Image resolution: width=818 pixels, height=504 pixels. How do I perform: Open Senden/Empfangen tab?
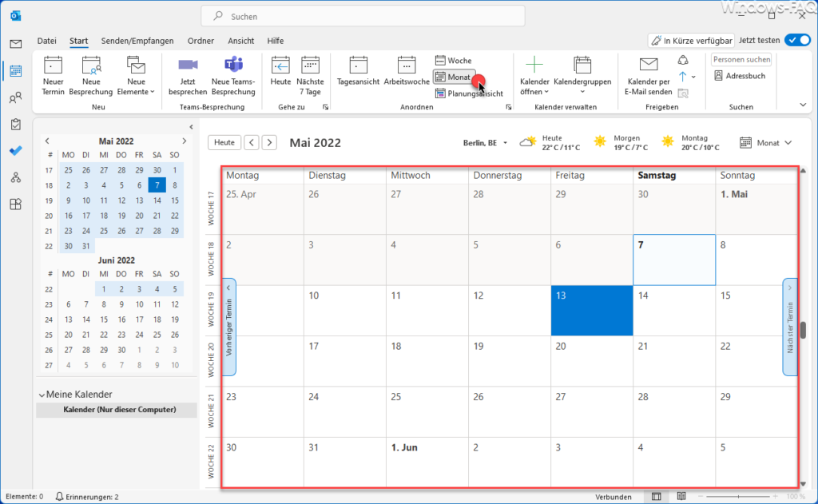[x=137, y=41]
